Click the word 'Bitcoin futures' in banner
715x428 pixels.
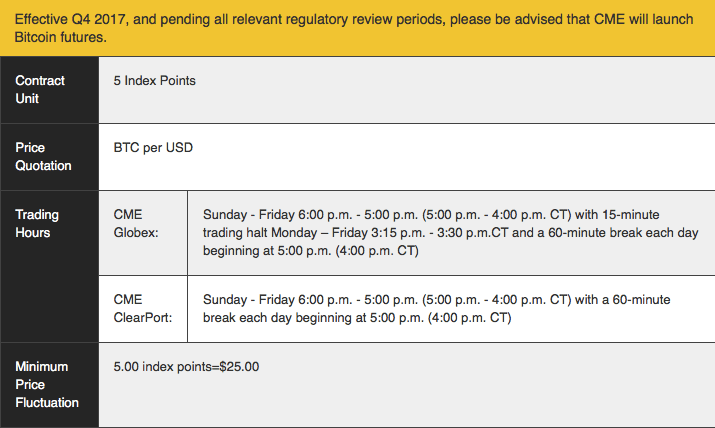point(61,37)
